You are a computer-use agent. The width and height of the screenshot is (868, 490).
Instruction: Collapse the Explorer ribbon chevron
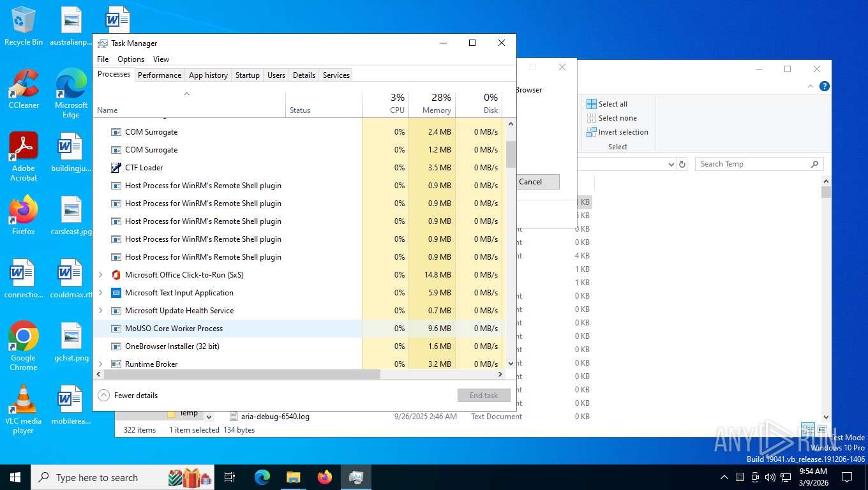point(811,86)
